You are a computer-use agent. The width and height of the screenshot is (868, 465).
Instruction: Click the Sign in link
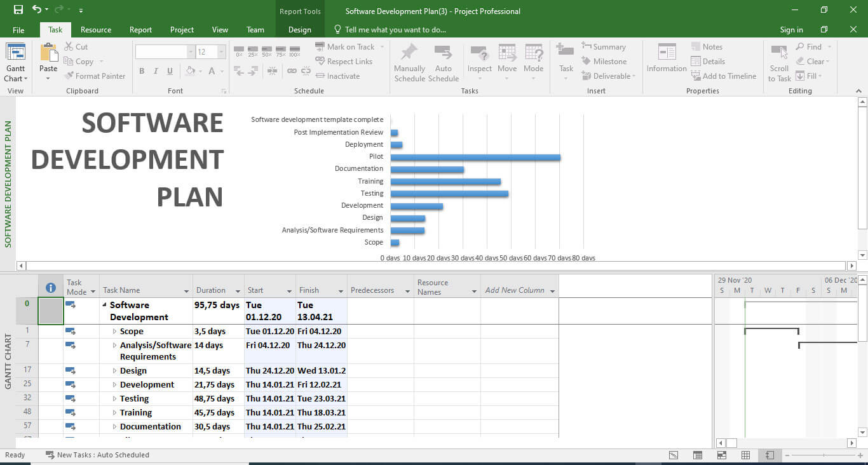tap(791, 30)
